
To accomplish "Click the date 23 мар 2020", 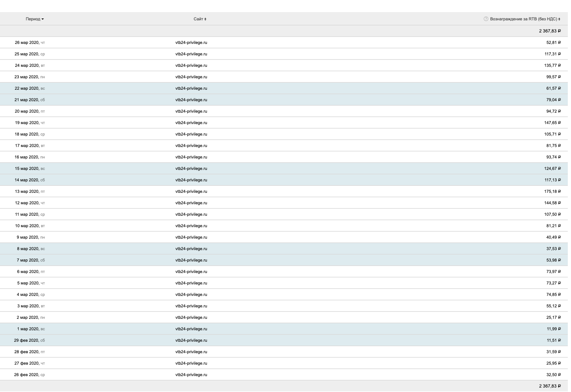I will click(x=27, y=77).
